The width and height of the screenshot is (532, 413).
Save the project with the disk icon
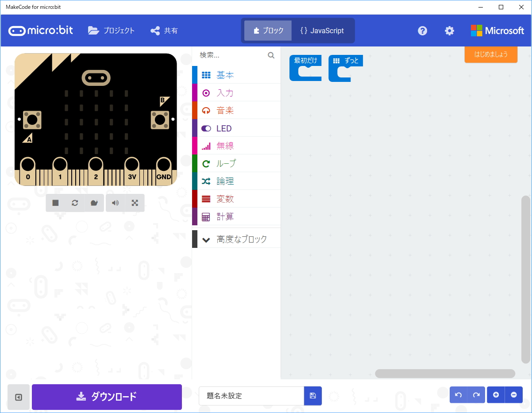click(313, 396)
